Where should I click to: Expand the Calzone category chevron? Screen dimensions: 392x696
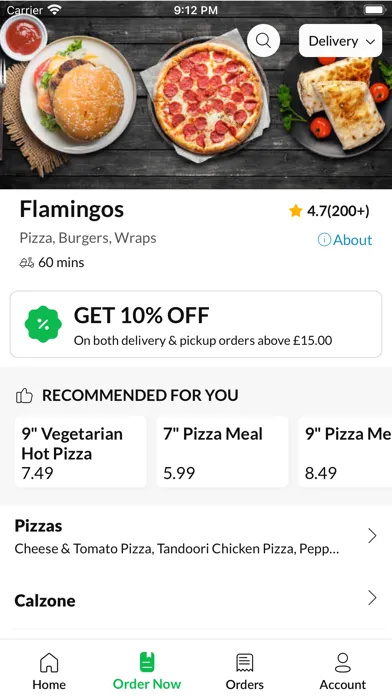point(372,598)
